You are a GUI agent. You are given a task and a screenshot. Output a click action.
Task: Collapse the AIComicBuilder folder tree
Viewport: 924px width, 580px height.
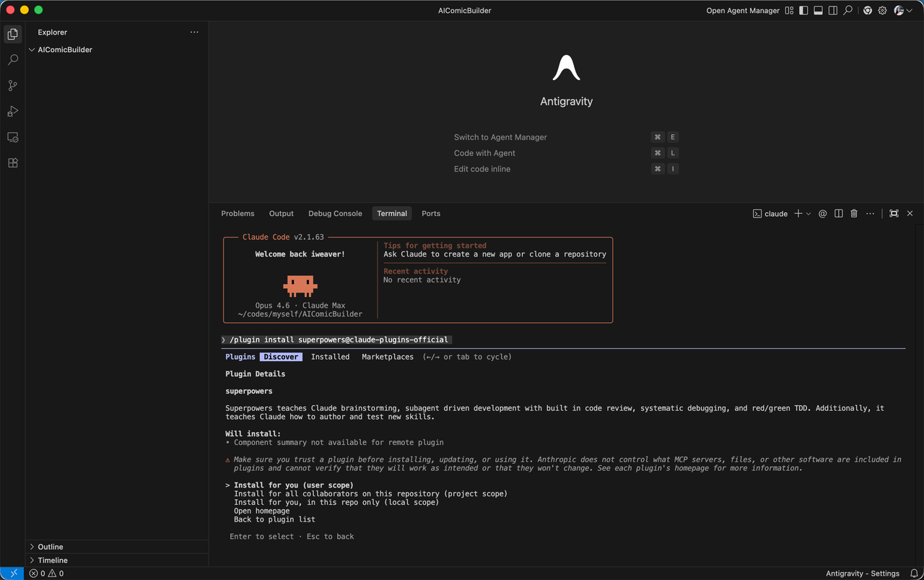32,50
